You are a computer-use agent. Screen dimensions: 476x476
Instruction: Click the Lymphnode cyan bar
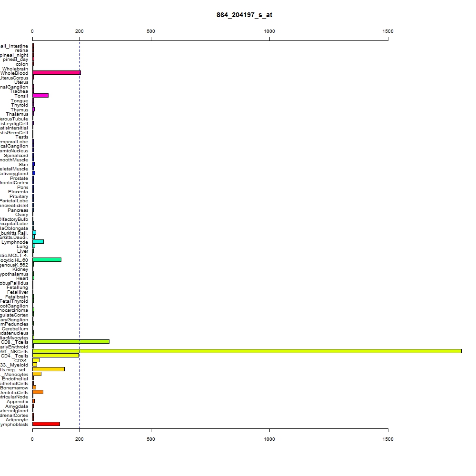(x=38, y=242)
